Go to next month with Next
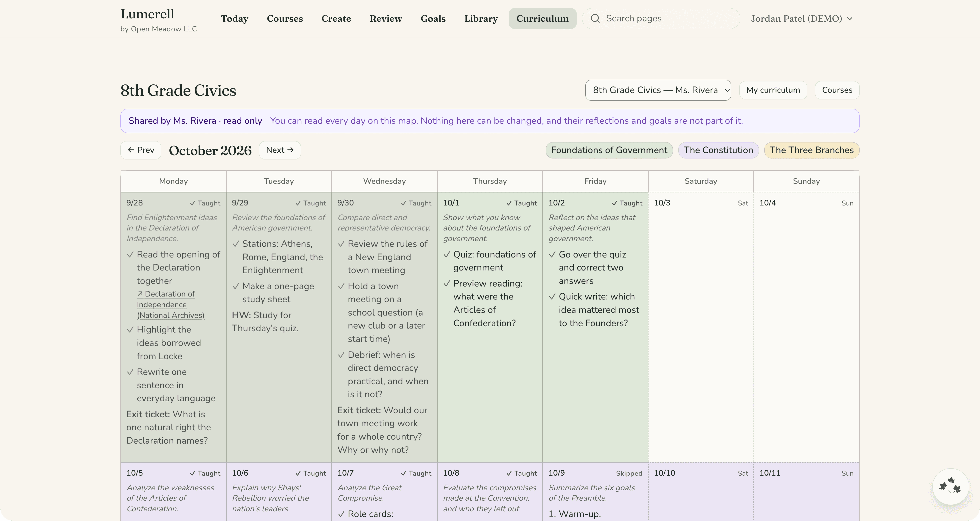This screenshot has height=521, width=980. pyautogui.click(x=280, y=150)
